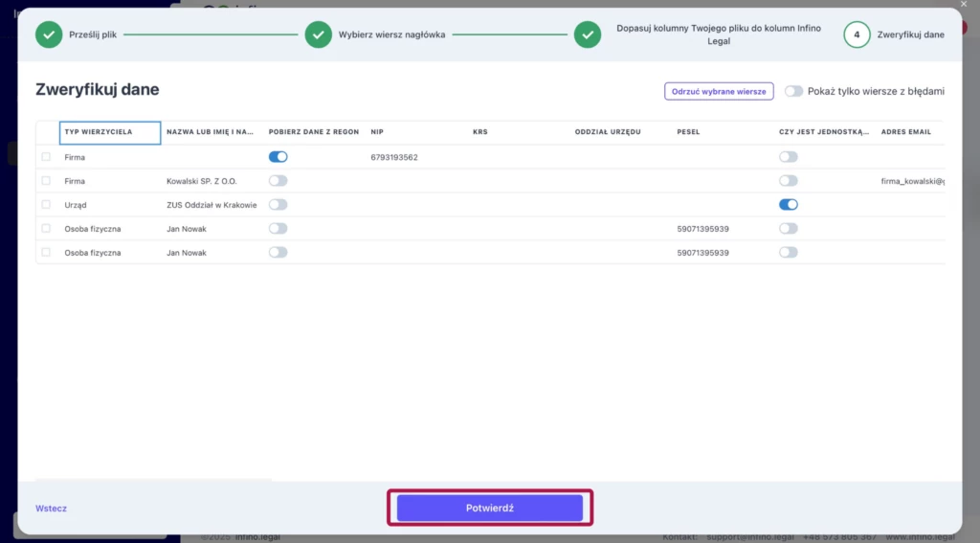Click the green checkmark for Prześlij plik step
The width and height of the screenshot is (980, 543).
pos(49,34)
